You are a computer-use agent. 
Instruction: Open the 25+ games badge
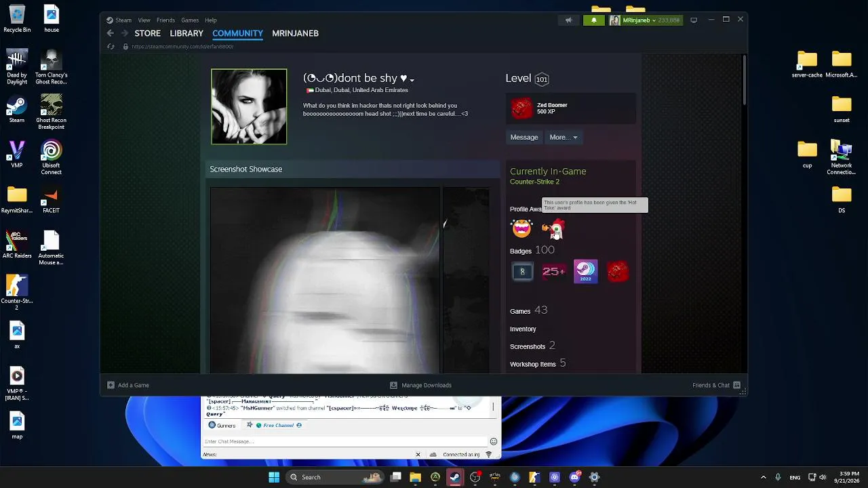pos(553,272)
